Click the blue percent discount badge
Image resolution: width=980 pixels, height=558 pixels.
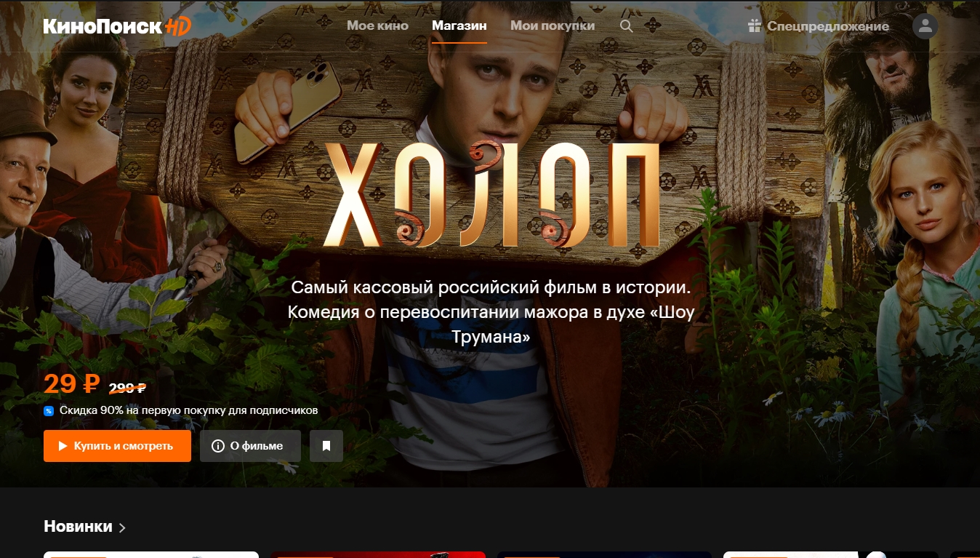pyautogui.click(x=49, y=411)
